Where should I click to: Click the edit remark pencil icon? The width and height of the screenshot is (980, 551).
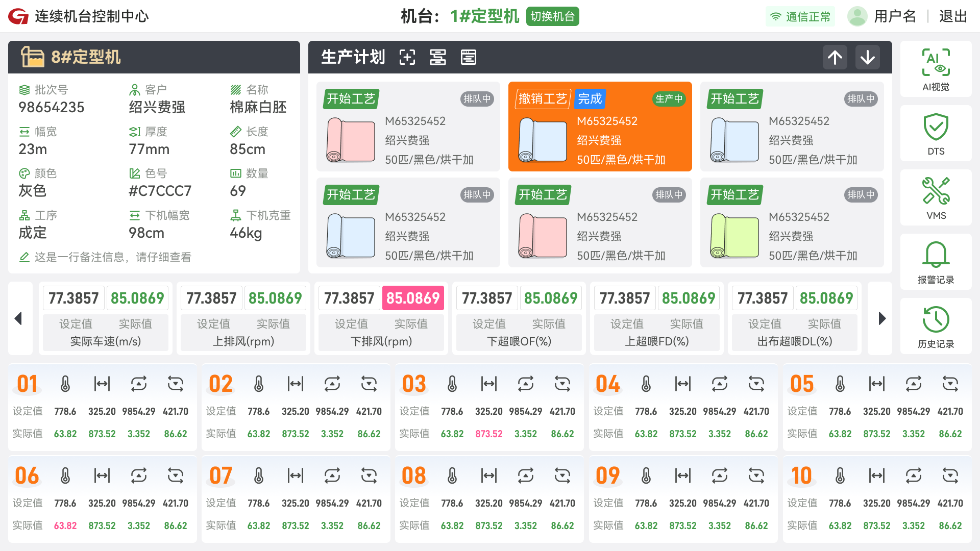pos(24,257)
